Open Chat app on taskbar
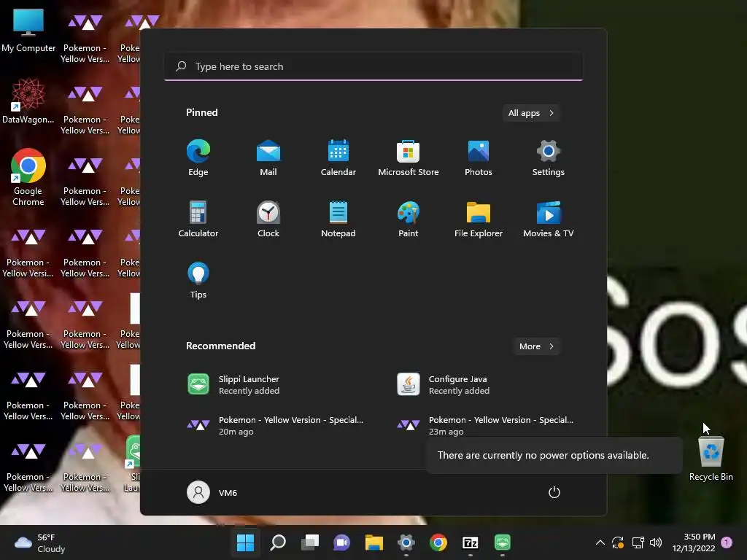The width and height of the screenshot is (747, 560). (x=341, y=542)
